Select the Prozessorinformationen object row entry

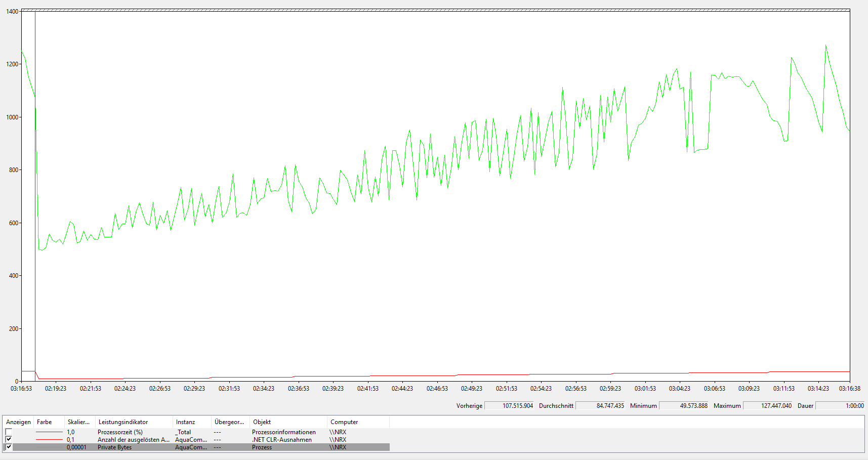pyautogui.click(x=283, y=432)
